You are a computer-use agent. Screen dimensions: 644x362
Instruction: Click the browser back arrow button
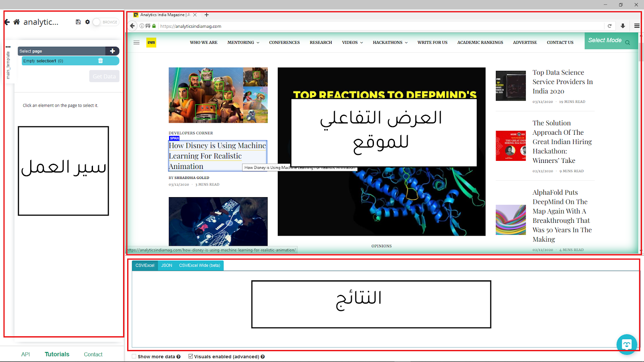[132, 26]
